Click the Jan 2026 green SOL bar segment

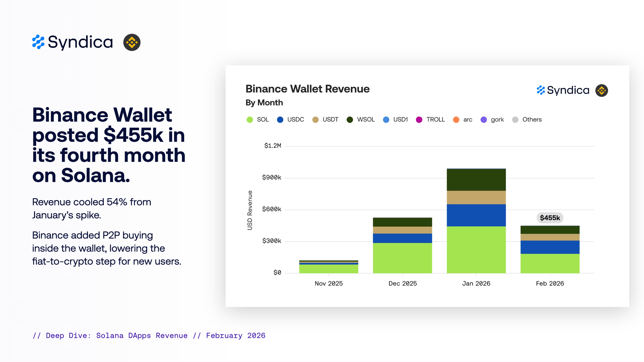[x=476, y=250]
